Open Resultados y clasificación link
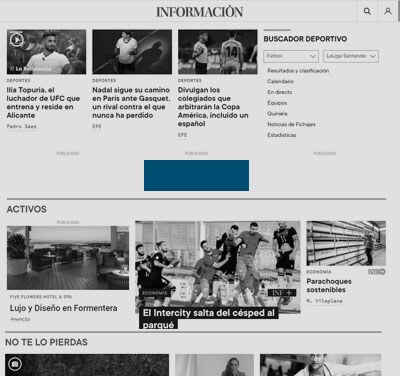The width and height of the screenshot is (400, 376). click(x=298, y=71)
